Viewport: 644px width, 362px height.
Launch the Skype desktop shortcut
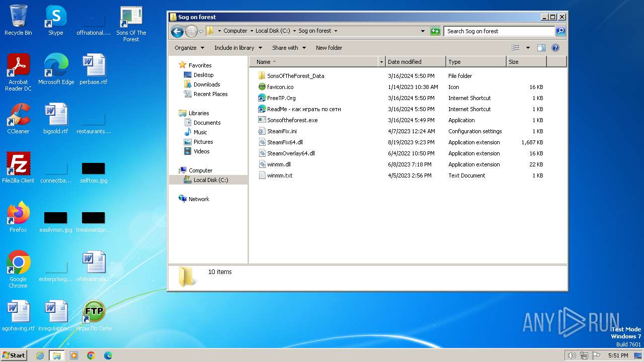pos(56,20)
